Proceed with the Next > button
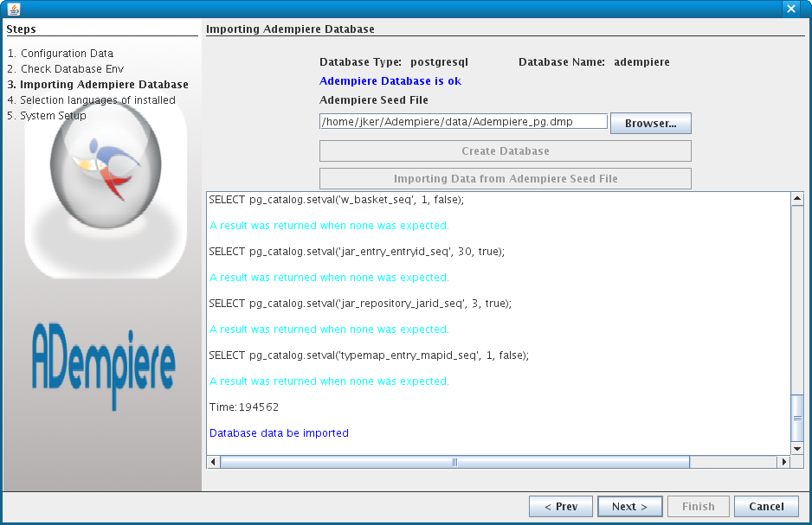This screenshot has height=525, width=812. click(629, 506)
